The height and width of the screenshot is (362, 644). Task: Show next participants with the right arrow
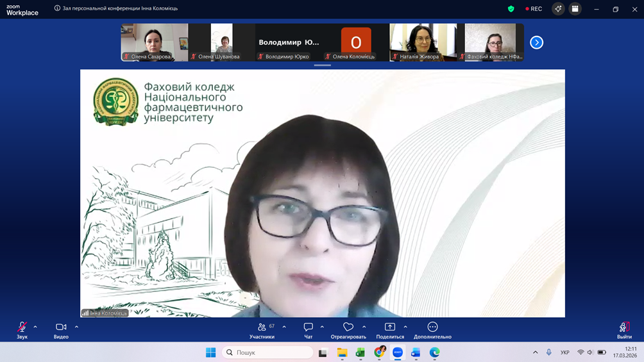point(536,42)
